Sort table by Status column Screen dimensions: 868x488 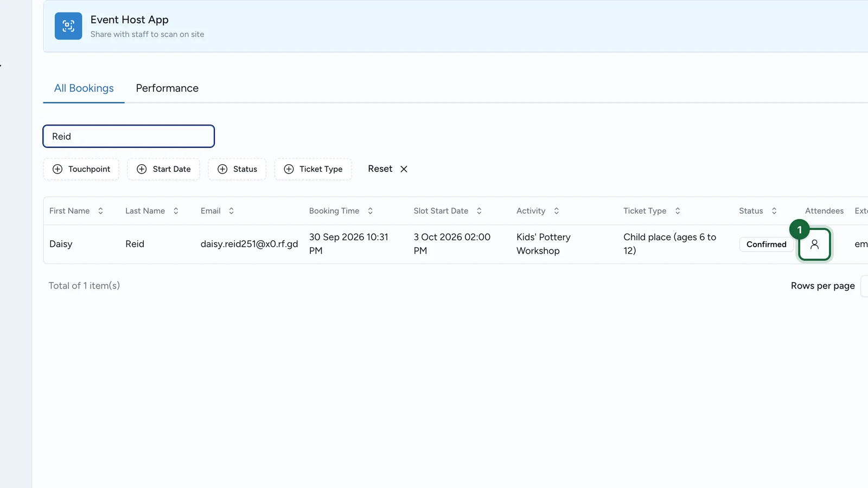(758, 211)
